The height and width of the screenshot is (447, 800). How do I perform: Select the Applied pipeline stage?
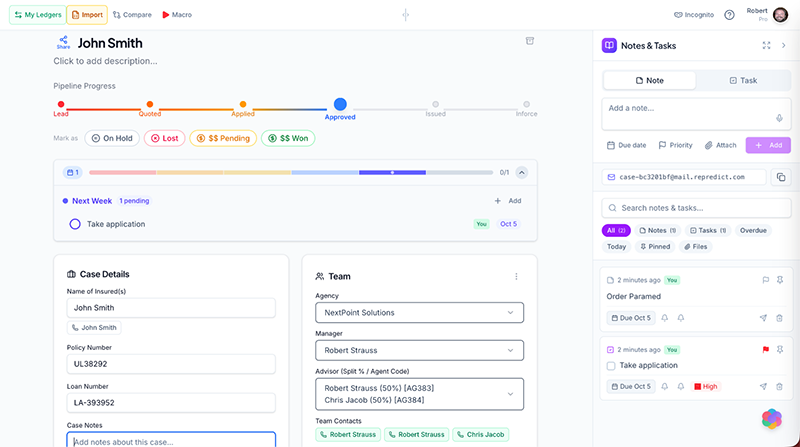[243, 109]
